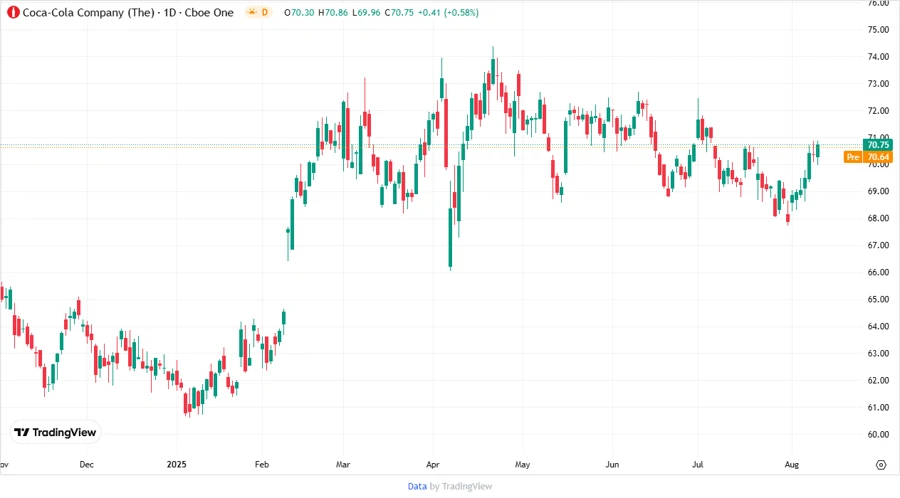900x498 pixels.
Task: Click the Coca-Cola red logo icon
Action: (x=13, y=12)
